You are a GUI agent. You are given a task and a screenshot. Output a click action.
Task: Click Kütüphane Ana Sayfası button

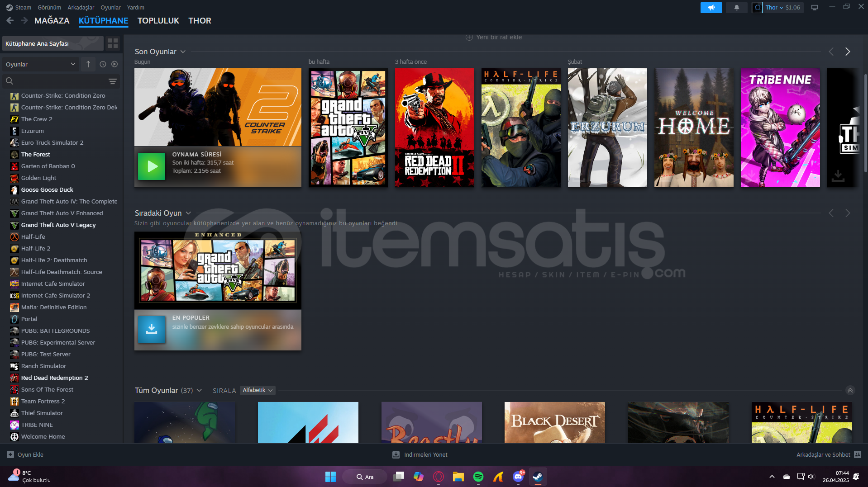53,43
